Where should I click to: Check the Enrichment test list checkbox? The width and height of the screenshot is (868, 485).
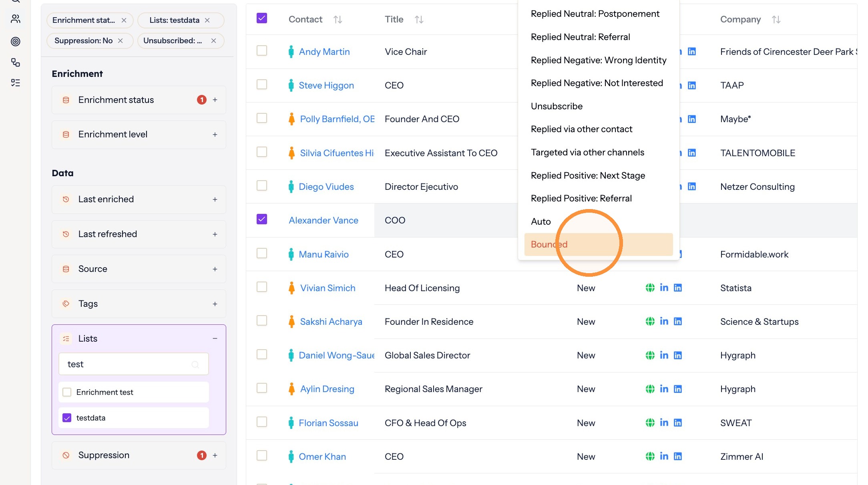(67, 392)
